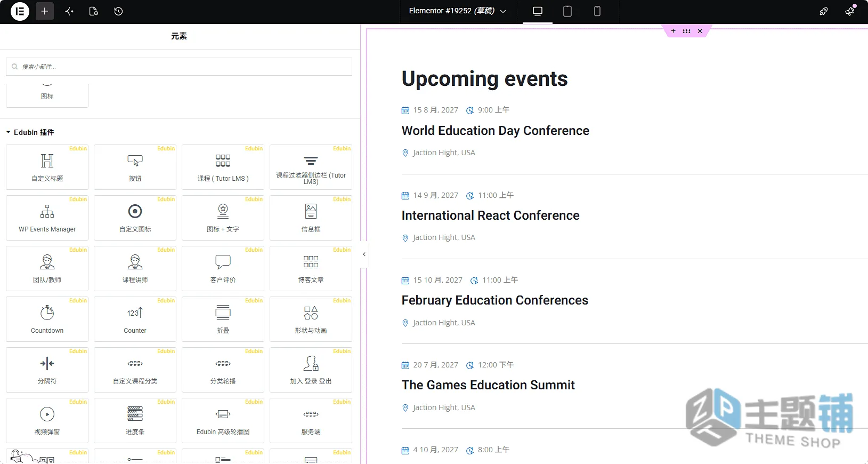Switch to desktop preview mode
The image size is (868, 464).
pyautogui.click(x=538, y=11)
